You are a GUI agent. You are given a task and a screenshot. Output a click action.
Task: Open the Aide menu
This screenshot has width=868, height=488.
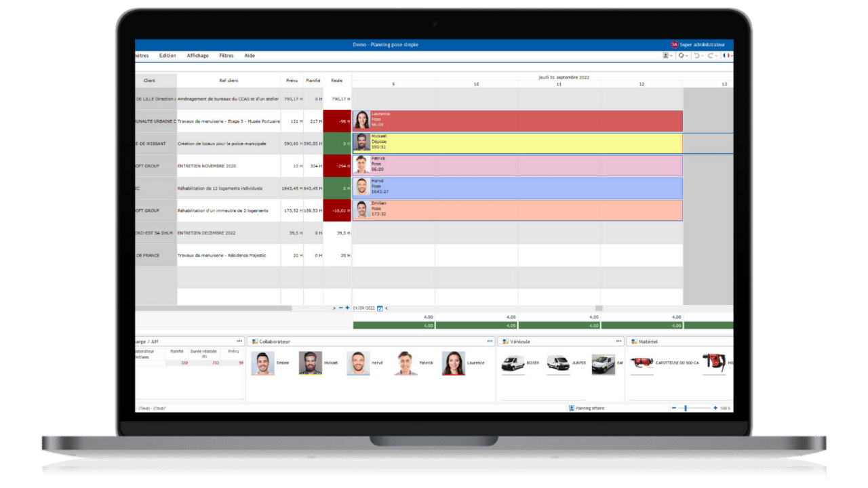click(250, 56)
